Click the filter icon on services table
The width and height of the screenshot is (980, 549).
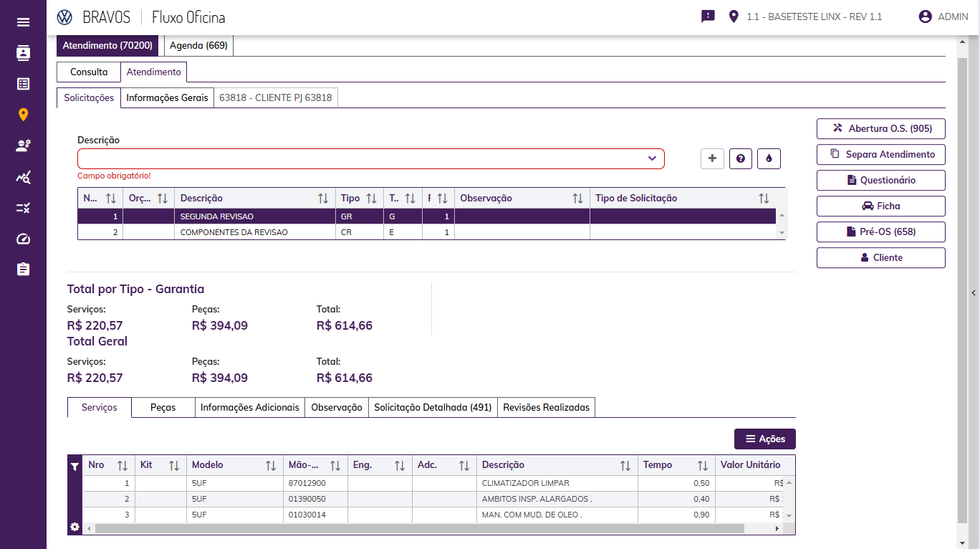[x=75, y=466]
